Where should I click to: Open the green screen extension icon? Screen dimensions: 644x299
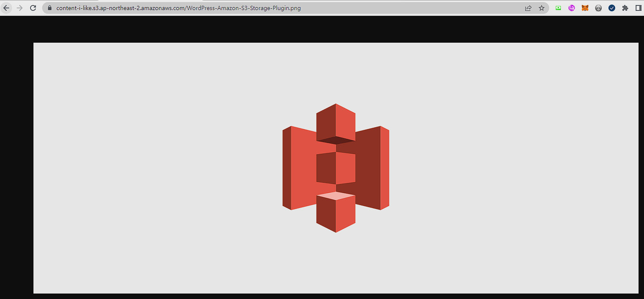[558, 8]
